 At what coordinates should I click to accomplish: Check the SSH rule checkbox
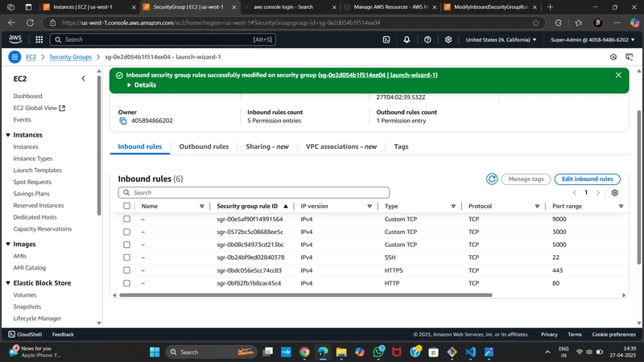coord(126,257)
